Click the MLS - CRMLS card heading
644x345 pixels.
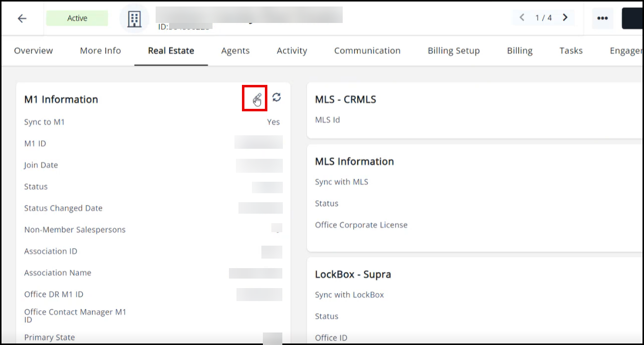click(346, 99)
